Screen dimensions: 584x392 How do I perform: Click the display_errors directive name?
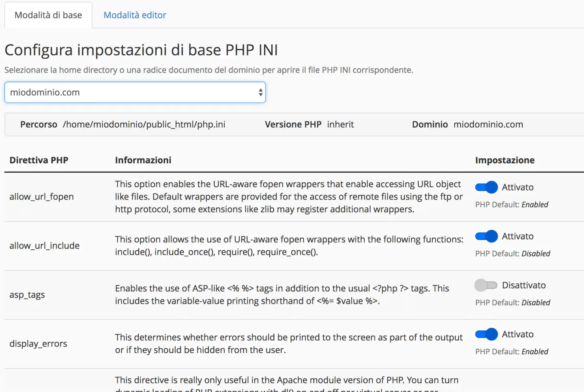pos(39,344)
